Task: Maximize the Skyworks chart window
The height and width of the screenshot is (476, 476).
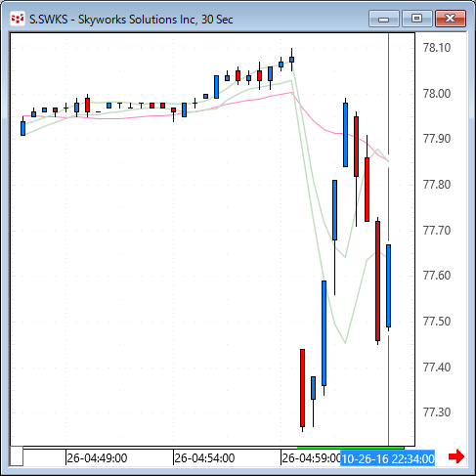Action: (x=417, y=19)
